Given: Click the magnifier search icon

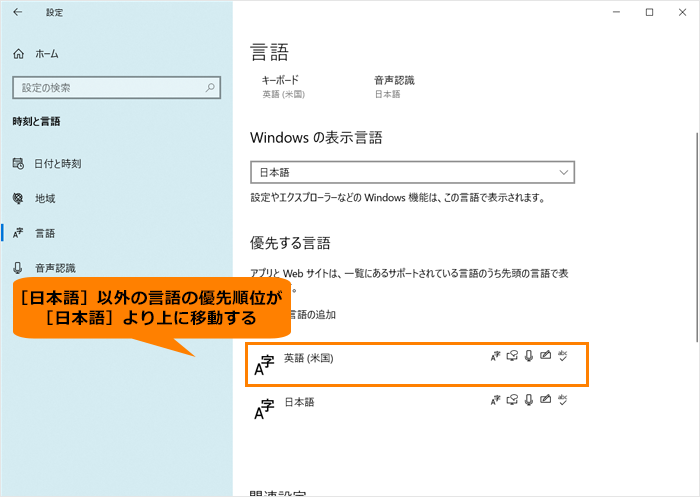Looking at the screenshot, I should click(210, 88).
